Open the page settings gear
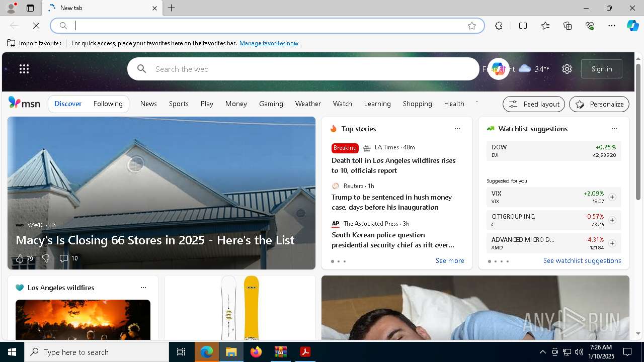 point(567,69)
